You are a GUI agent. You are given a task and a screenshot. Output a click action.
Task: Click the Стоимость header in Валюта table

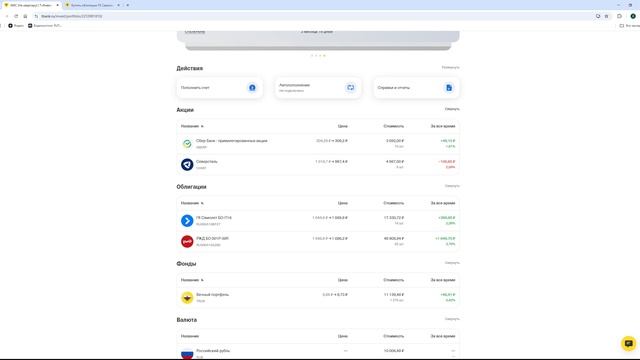coord(393,336)
